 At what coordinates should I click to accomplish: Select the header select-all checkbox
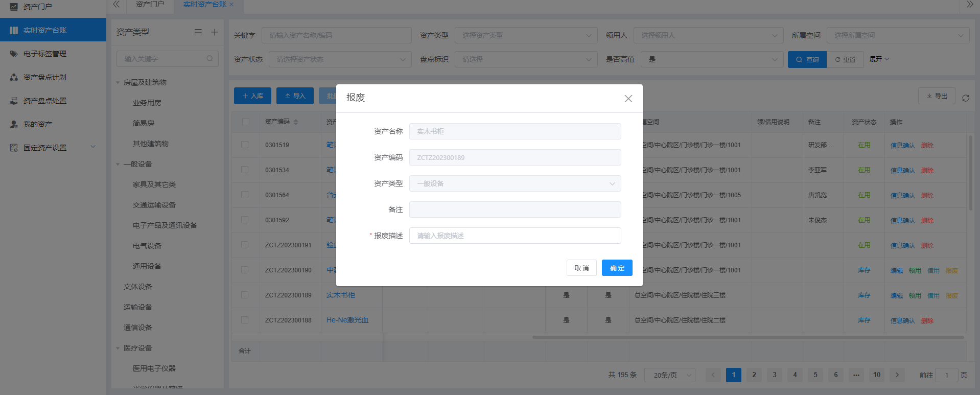coord(246,122)
